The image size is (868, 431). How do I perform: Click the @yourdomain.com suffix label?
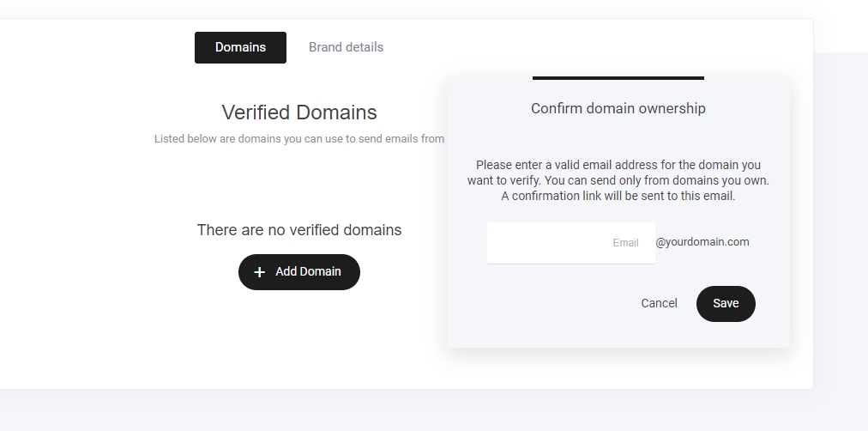(702, 242)
